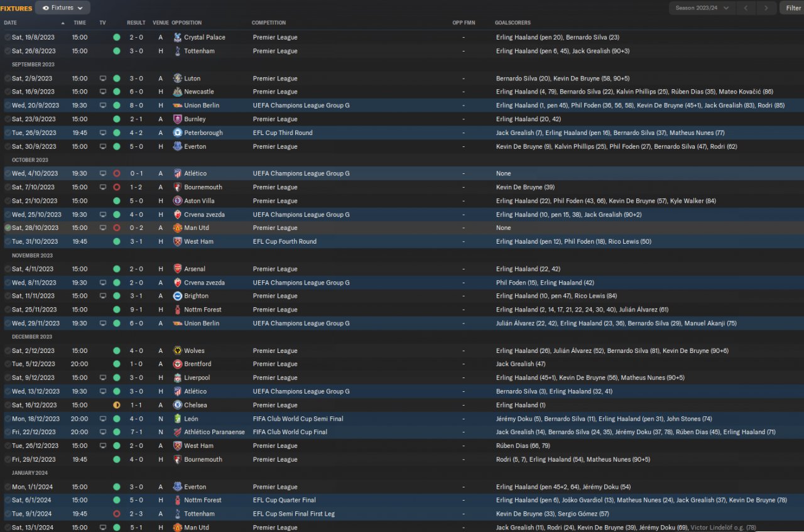
Task: Toggle the row marker for Sat 19/8/2023
Action: tap(8, 37)
